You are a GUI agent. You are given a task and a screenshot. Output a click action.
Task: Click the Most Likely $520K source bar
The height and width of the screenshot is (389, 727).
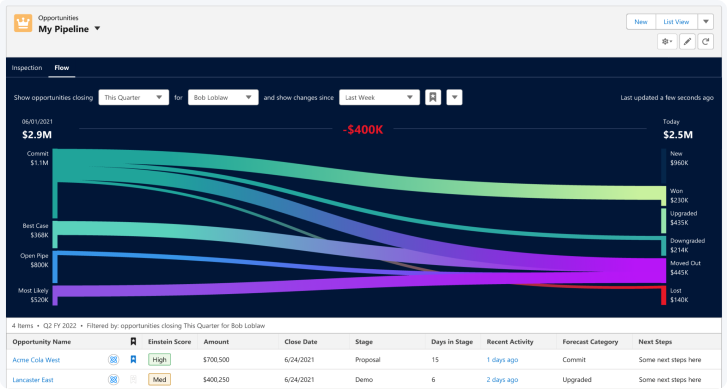coord(55,295)
